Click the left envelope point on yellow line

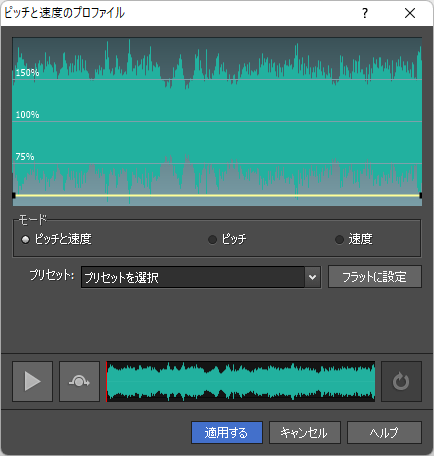(x=14, y=195)
